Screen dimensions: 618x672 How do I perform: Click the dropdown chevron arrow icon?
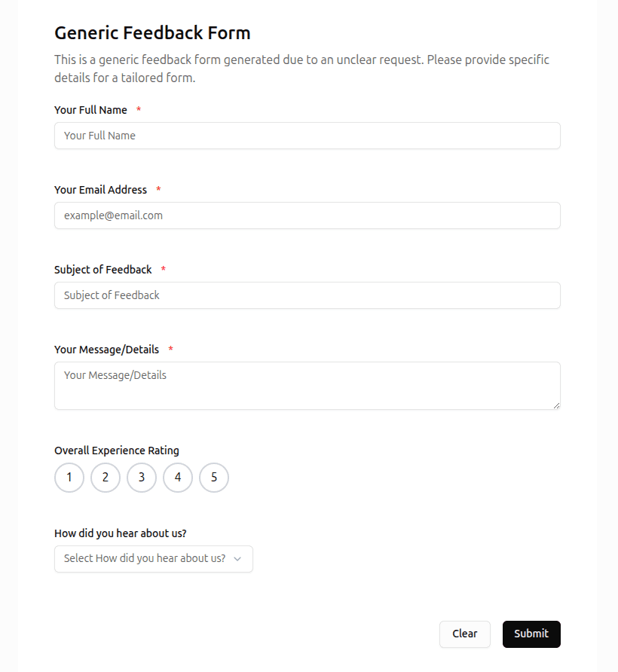coord(238,559)
